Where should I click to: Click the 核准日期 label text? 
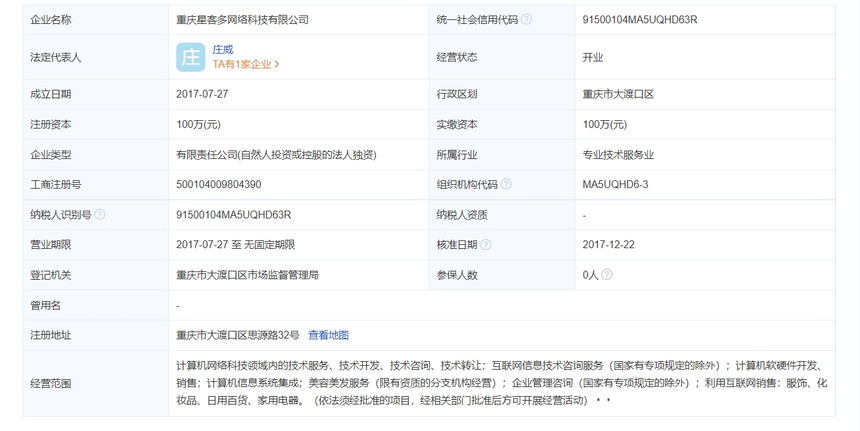point(457,245)
